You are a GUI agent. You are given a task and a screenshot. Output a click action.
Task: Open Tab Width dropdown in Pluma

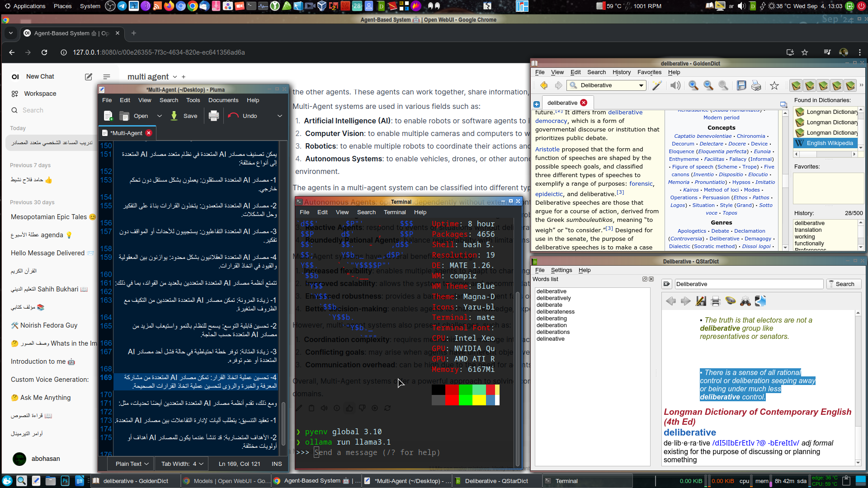point(182,464)
